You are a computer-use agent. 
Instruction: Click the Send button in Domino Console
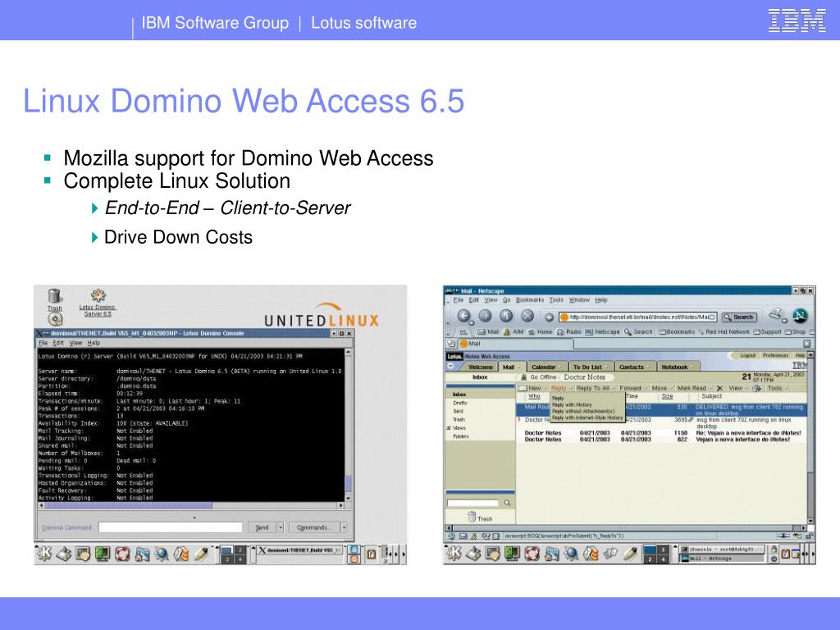[x=262, y=527]
